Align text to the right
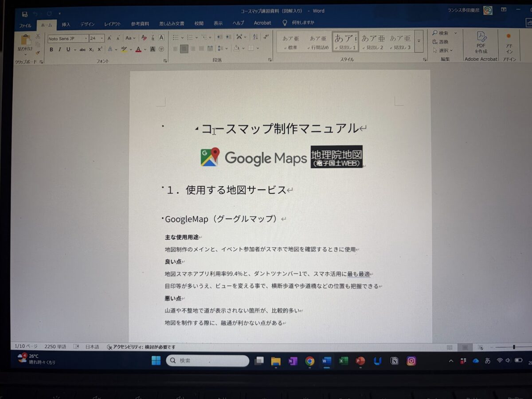The height and width of the screenshot is (399, 532). click(x=193, y=49)
